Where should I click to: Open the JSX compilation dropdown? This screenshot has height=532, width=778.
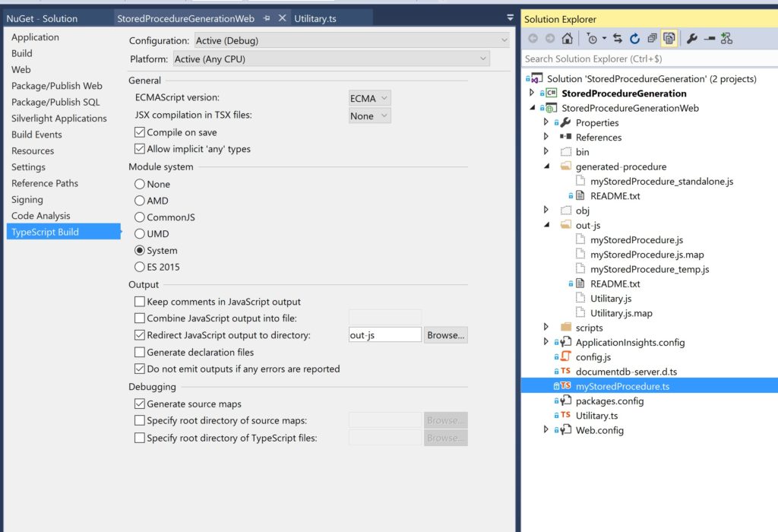pyautogui.click(x=370, y=116)
